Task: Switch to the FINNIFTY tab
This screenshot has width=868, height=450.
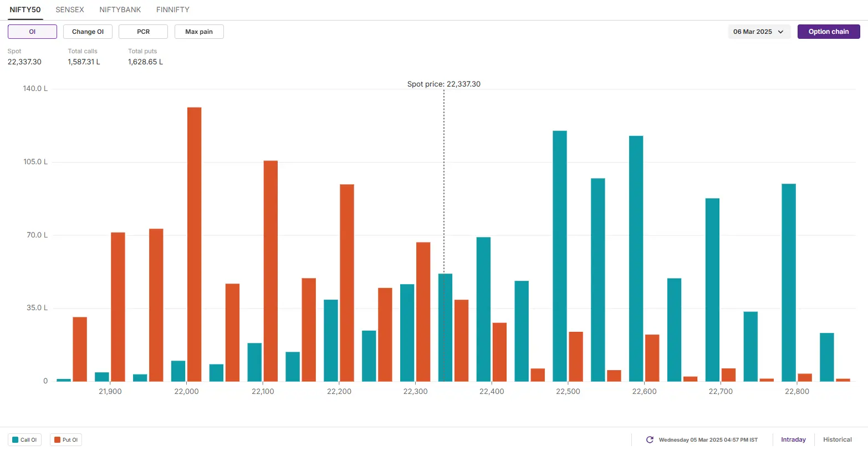Action: click(x=173, y=9)
